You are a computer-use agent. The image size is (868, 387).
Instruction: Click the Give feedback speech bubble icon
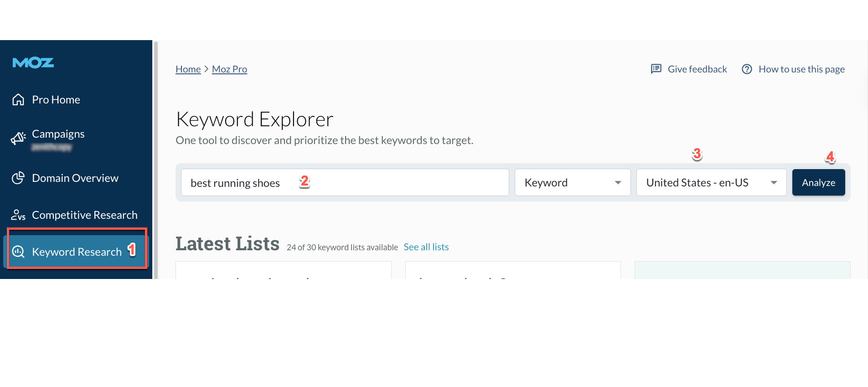pos(656,69)
